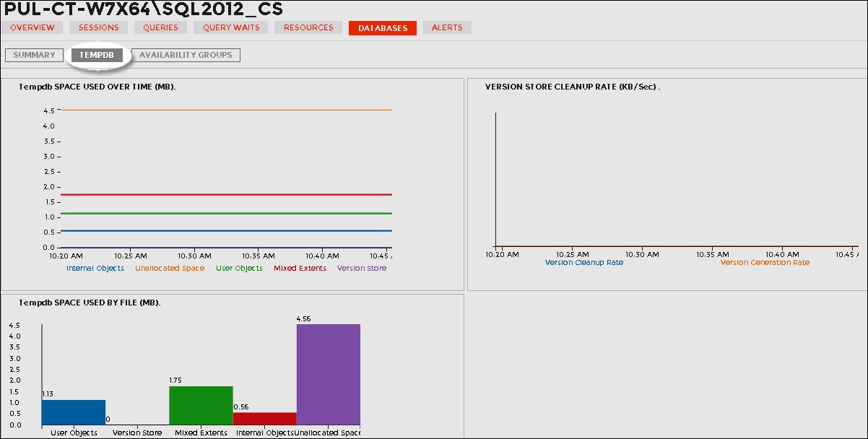Open the Availability Groups sub-tab
The width and height of the screenshot is (868, 439).
coord(186,55)
